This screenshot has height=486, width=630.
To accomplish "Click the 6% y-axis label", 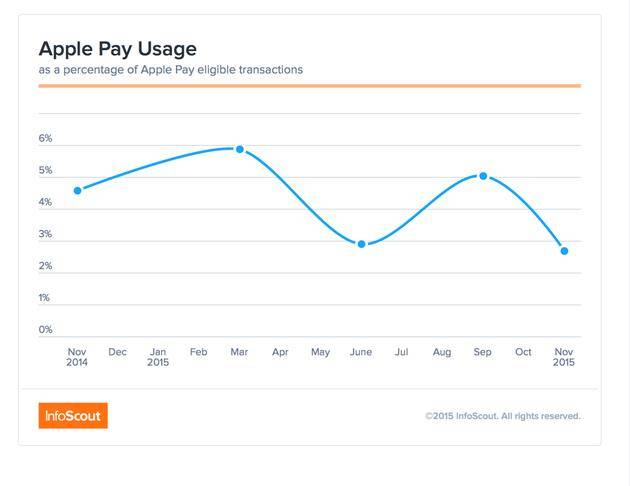I will [x=45, y=139].
